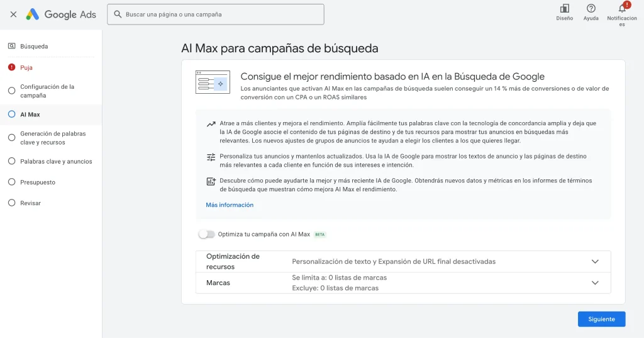Click the trending-up arrow icon

(x=211, y=124)
